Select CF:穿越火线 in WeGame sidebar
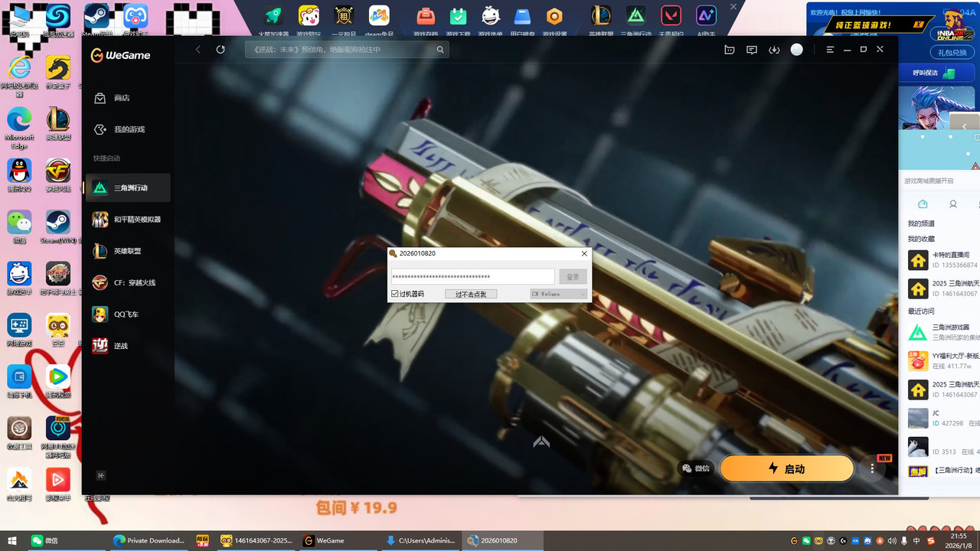The height and width of the screenshot is (551, 980). (x=127, y=282)
